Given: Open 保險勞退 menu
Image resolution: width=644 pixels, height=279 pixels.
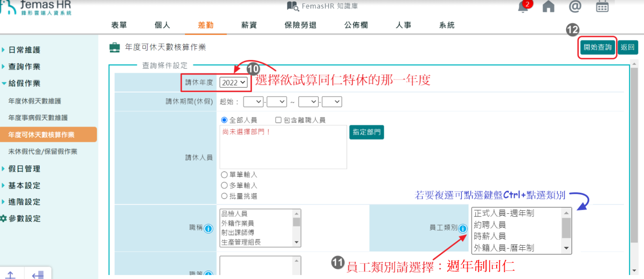Looking at the screenshot, I should pos(301,25).
